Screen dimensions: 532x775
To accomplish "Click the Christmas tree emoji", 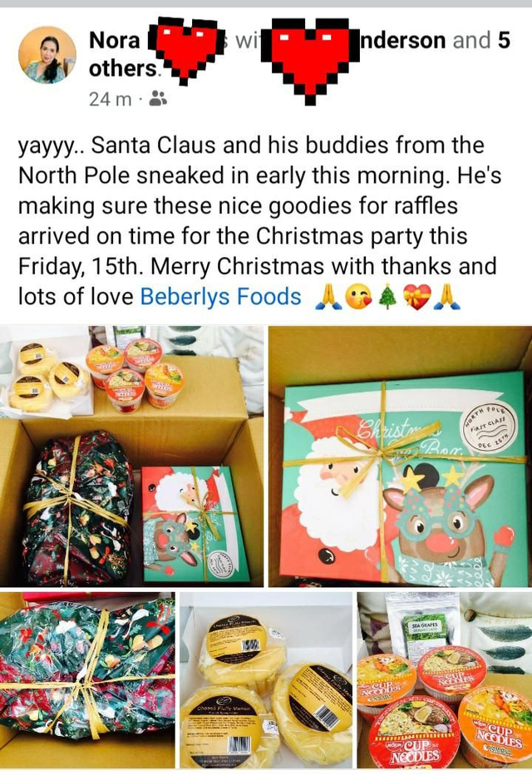I will [387, 297].
